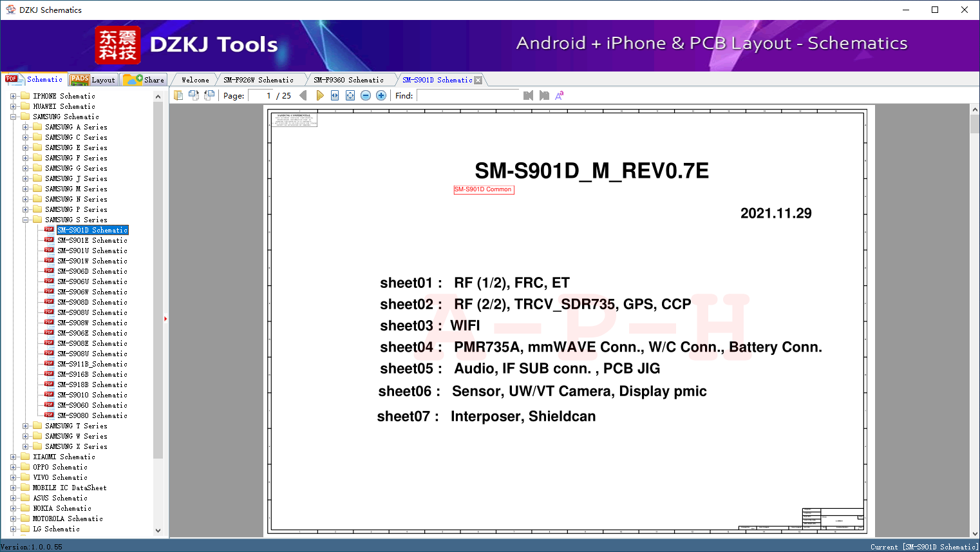Screen dimensions: 980x552
Task: Click the document vertical scrollbar thumb
Action: [975, 124]
